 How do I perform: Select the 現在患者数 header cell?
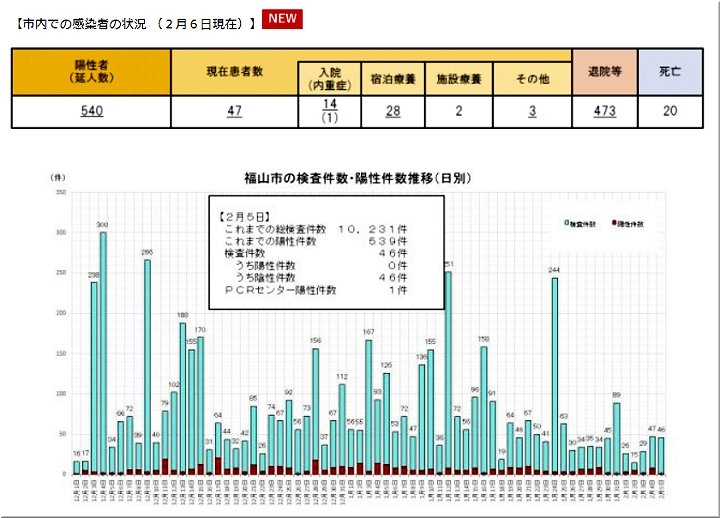coord(234,71)
